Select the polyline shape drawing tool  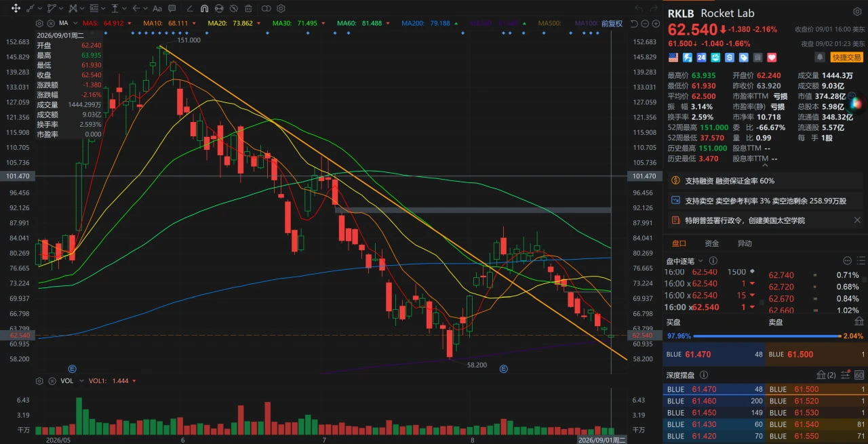pos(52,8)
